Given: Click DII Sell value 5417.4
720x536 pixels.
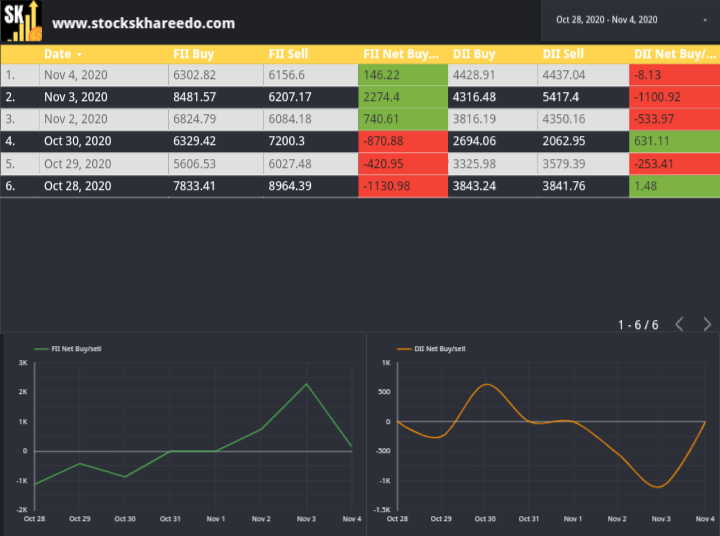Looking at the screenshot, I should (x=561, y=97).
